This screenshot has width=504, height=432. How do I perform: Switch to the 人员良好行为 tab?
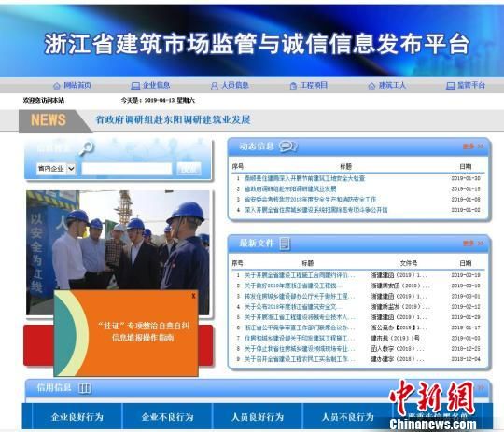click(258, 417)
